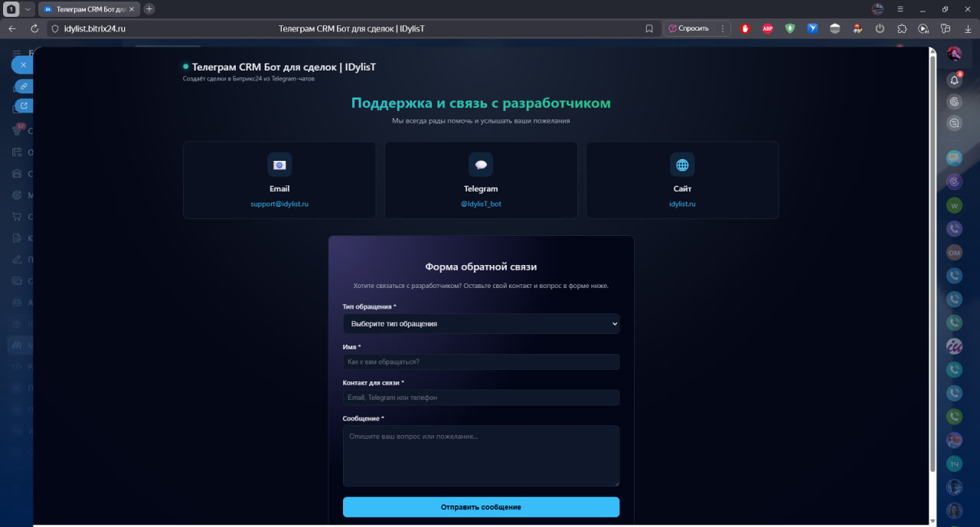The width and height of the screenshot is (980, 527).
Task: Open the idylist.ru website link
Action: (682, 204)
